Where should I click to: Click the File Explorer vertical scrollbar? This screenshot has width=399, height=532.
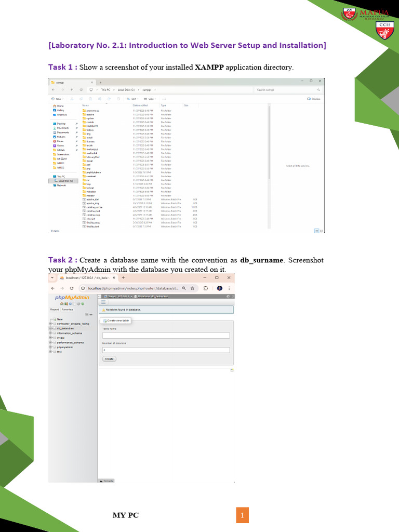click(269, 142)
